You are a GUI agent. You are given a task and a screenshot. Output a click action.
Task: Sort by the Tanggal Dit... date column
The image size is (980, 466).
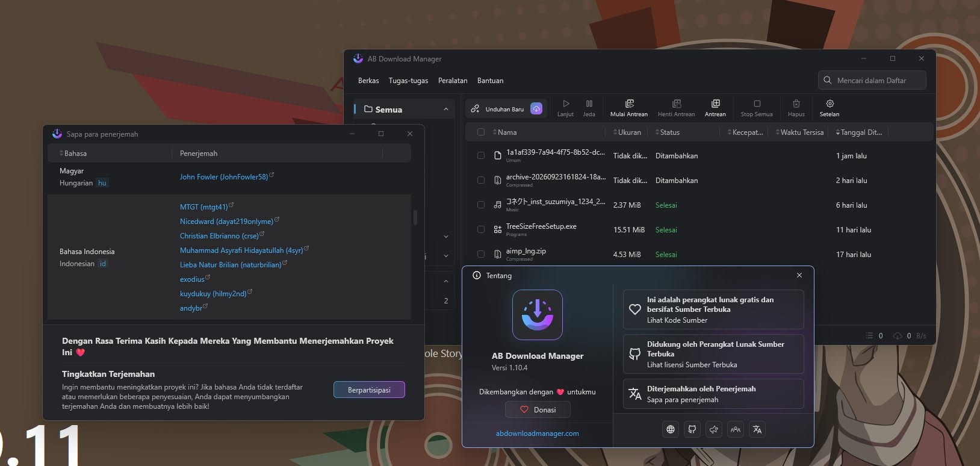[x=859, y=132]
